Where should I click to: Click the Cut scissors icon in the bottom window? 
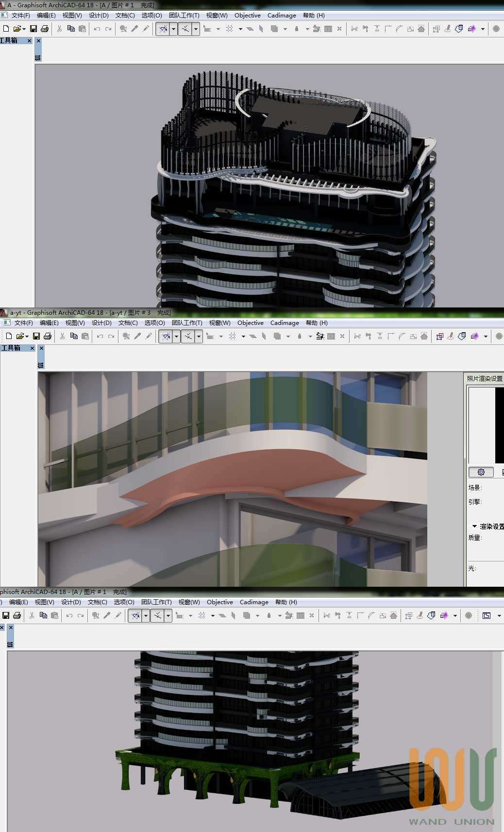pyautogui.click(x=32, y=615)
